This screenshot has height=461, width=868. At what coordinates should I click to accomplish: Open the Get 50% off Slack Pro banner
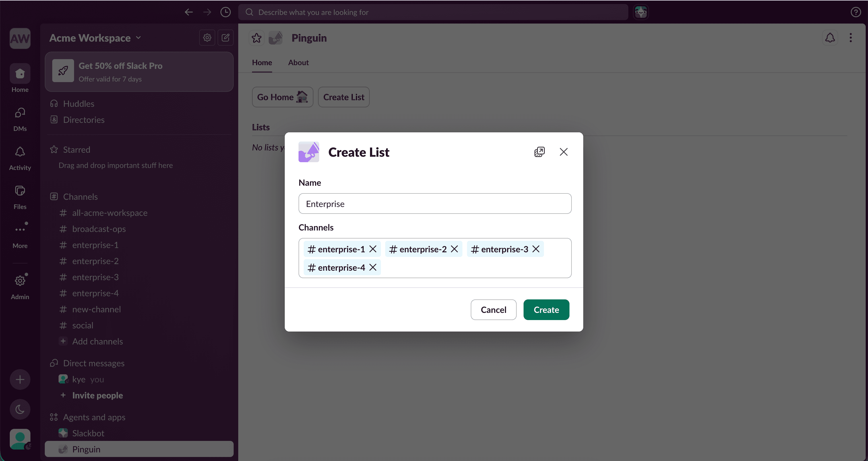click(139, 72)
